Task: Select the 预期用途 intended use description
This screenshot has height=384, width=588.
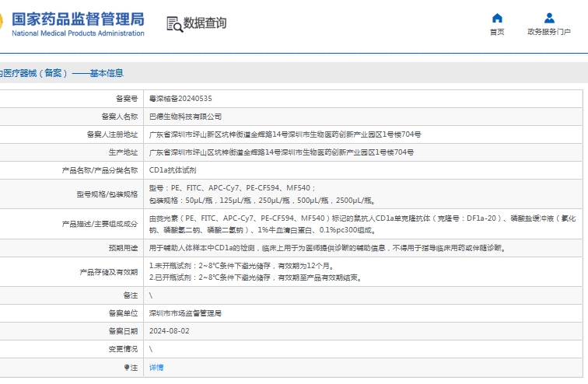Action: click(x=327, y=248)
